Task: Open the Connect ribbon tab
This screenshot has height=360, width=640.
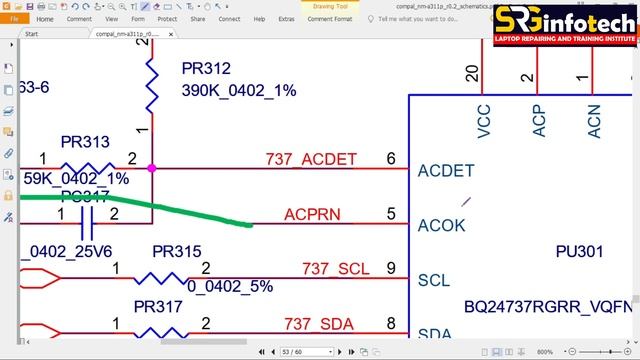Action: point(229,19)
